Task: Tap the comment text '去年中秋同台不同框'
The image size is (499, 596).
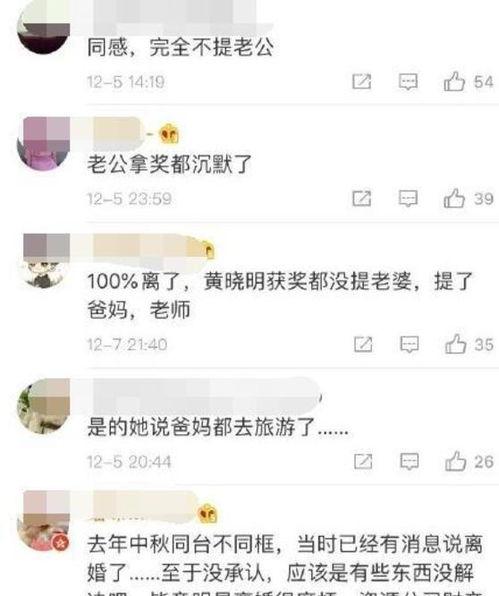Action: 181,544
